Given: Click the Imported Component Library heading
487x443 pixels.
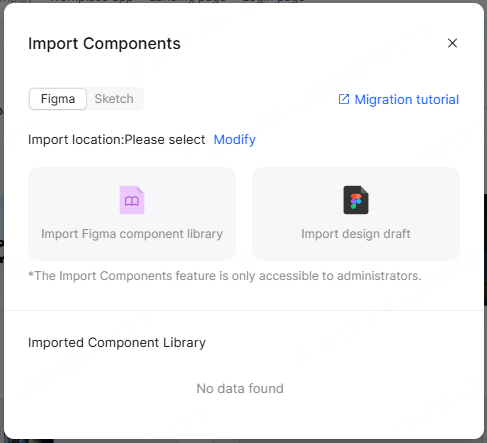Looking at the screenshot, I should 117,343.
